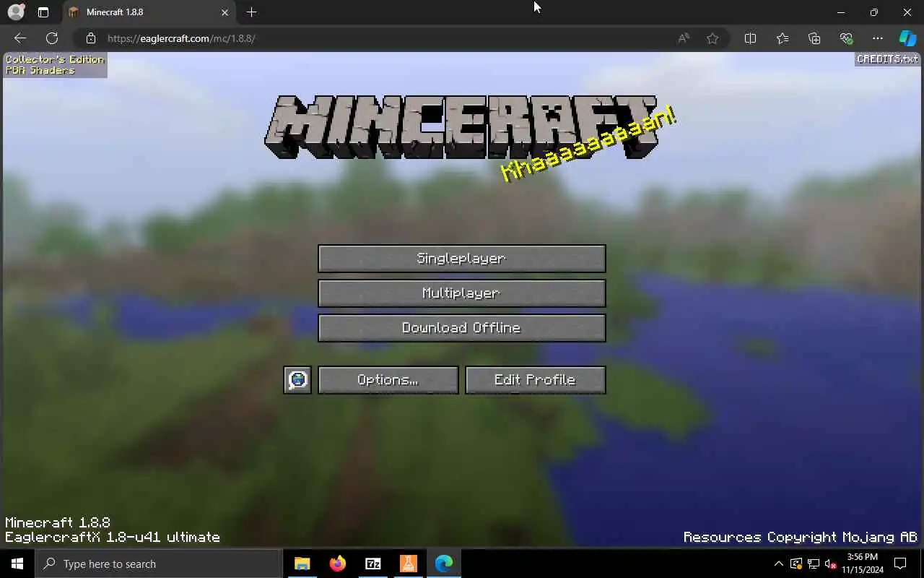
Task: Click the Resources Copyright Mojang AB text
Action: point(801,538)
